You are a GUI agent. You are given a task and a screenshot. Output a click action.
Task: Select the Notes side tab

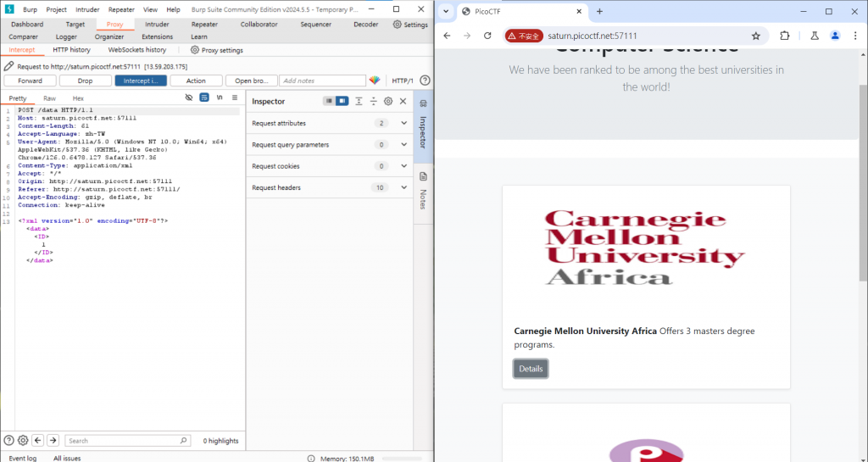(x=423, y=192)
